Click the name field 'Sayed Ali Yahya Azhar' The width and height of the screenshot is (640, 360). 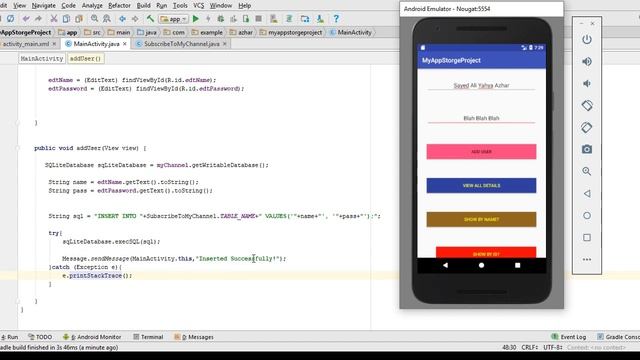[x=481, y=85]
